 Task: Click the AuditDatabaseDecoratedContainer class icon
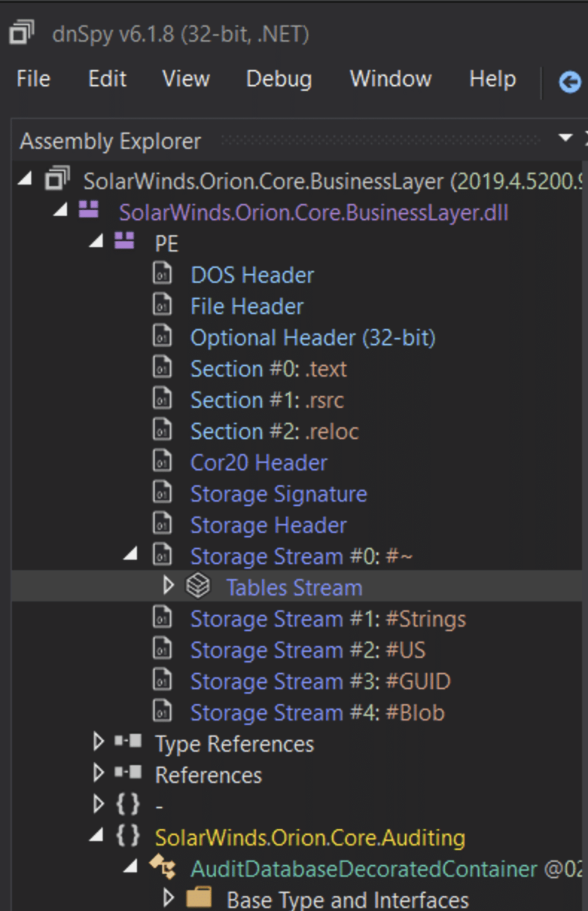(162, 868)
